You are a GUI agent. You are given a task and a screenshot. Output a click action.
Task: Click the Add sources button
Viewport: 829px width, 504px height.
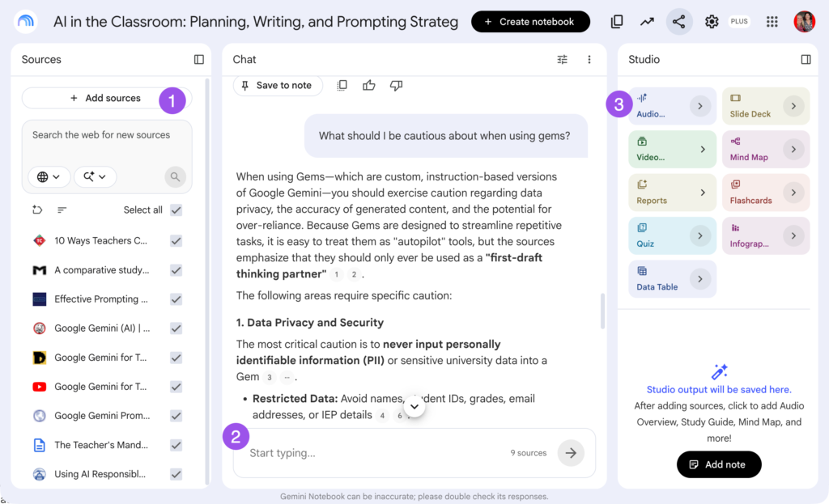tap(106, 98)
